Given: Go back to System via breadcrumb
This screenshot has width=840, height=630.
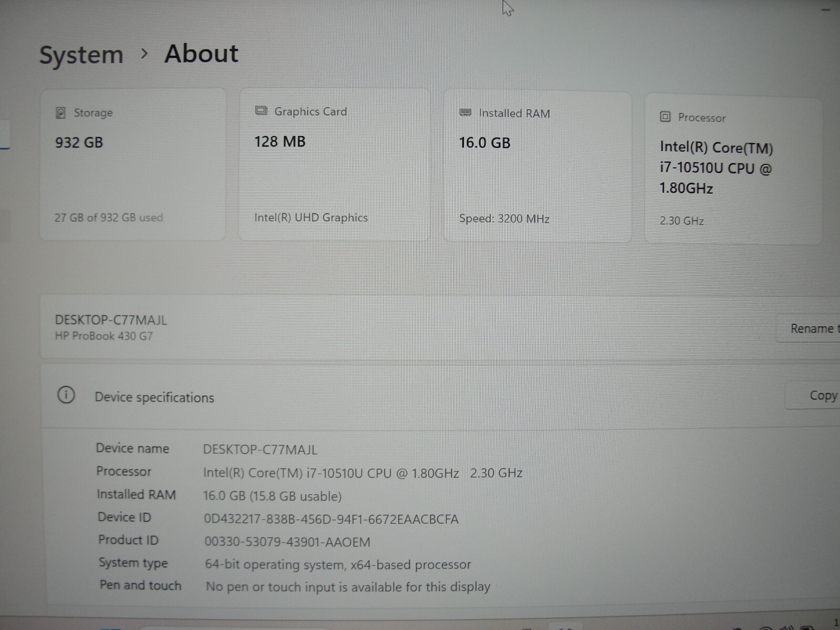Looking at the screenshot, I should pos(81,55).
